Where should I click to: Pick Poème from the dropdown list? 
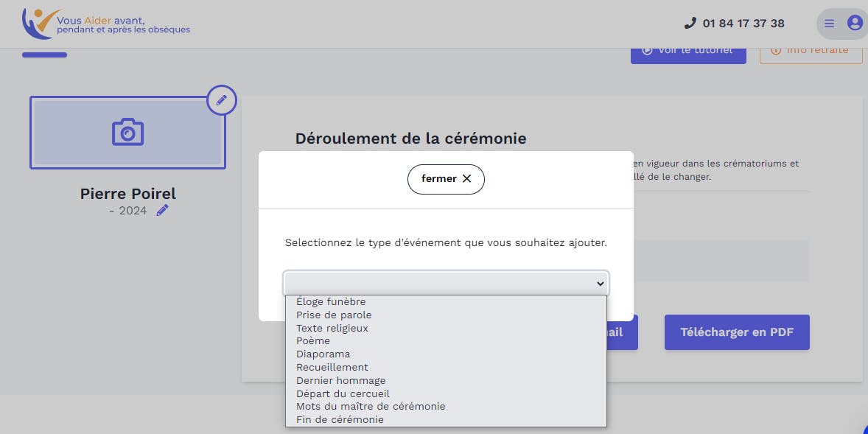pos(447,341)
